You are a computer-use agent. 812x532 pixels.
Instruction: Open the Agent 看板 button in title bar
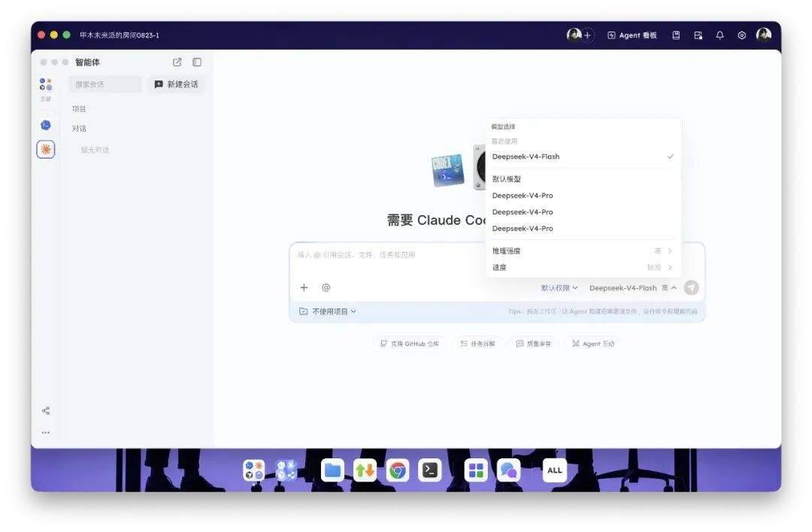[632, 35]
